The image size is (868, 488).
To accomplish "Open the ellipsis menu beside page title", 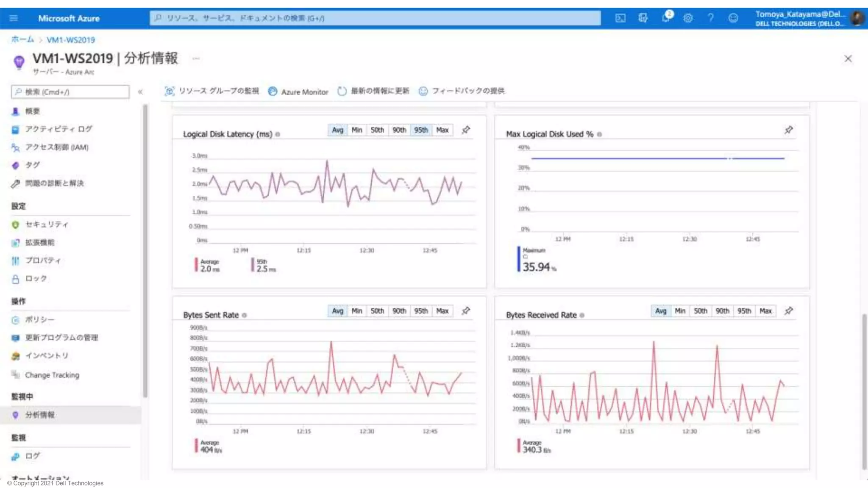I will pyautogui.click(x=196, y=58).
